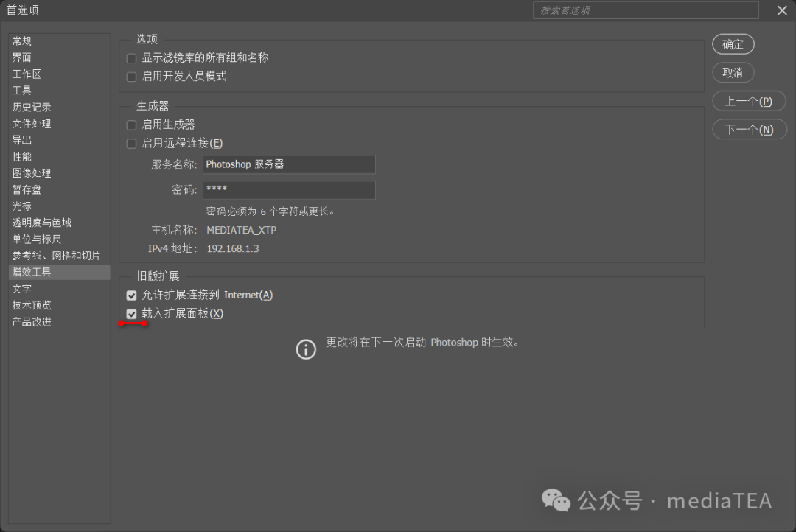Select 参考线、网格和切片 category
This screenshot has width=796, height=532.
(56, 256)
